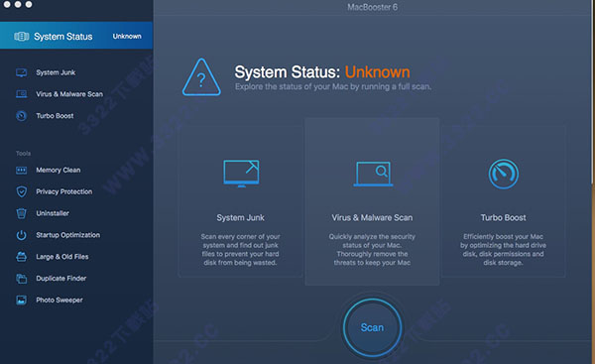Click the Unknown badge in sidebar header

[127, 36]
